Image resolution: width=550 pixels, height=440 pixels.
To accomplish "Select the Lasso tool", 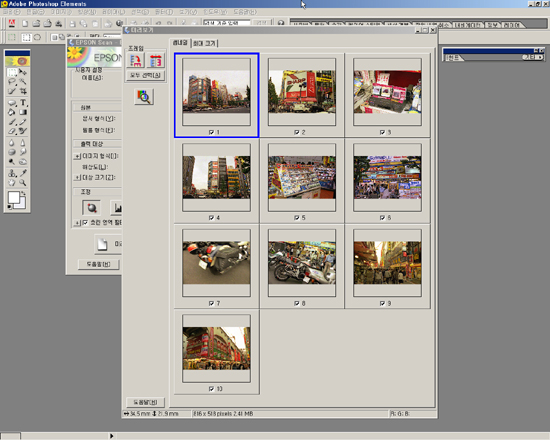I will (x=12, y=81).
